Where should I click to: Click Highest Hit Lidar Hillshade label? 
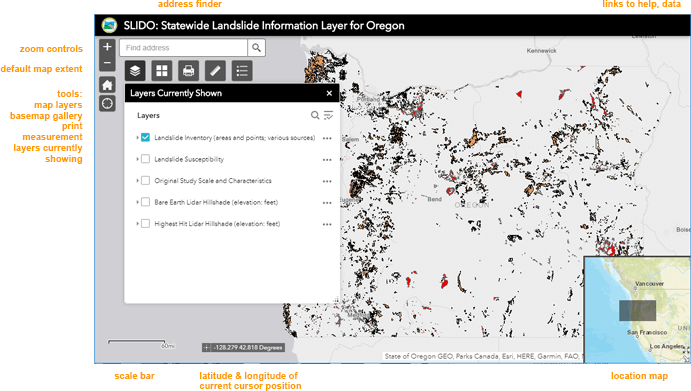[x=217, y=223]
